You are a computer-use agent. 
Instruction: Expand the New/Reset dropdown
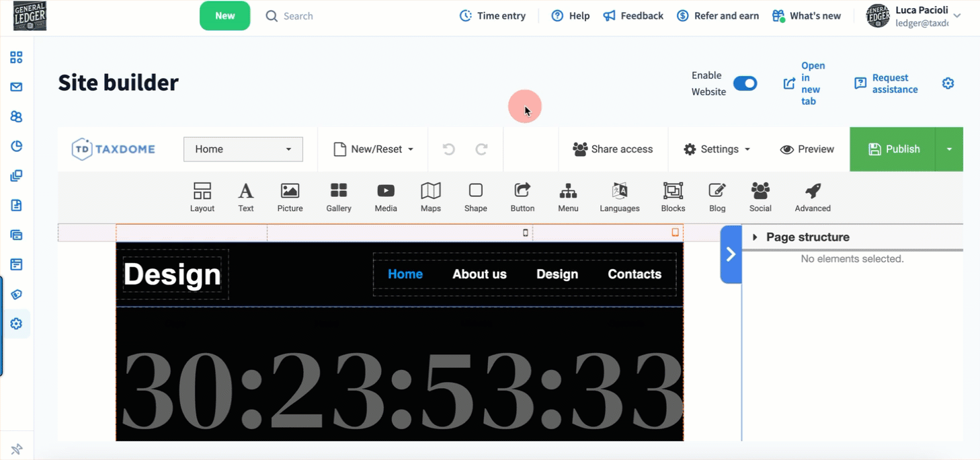[373, 149]
